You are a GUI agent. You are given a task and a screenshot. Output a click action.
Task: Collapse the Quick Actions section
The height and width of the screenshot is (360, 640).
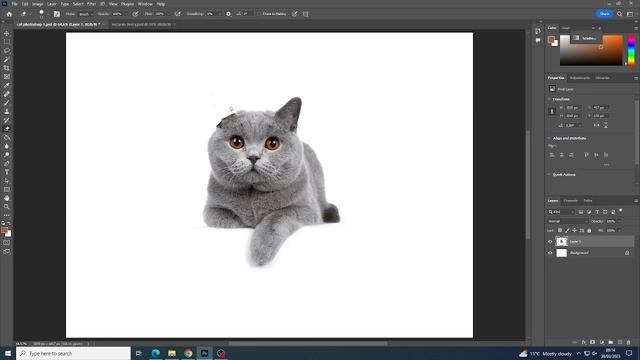point(549,175)
